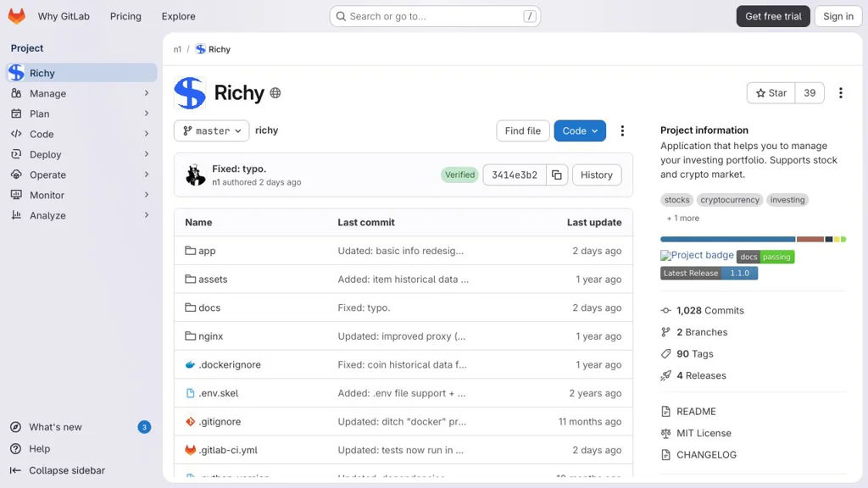Click the Commits icon in project info
The height and width of the screenshot is (488, 868).
tap(666, 310)
